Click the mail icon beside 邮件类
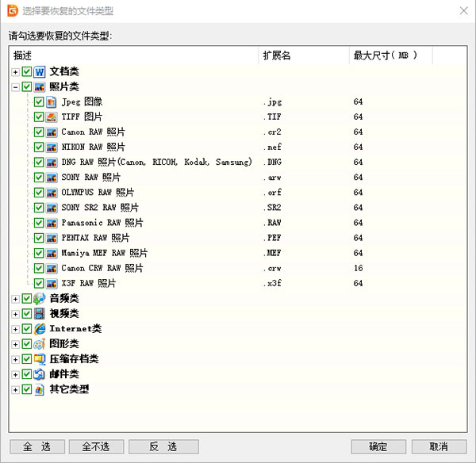 click(40, 374)
